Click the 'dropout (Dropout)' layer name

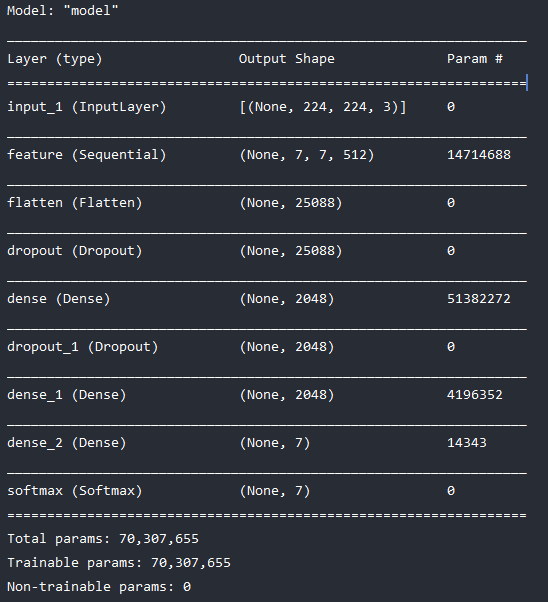tap(75, 251)
